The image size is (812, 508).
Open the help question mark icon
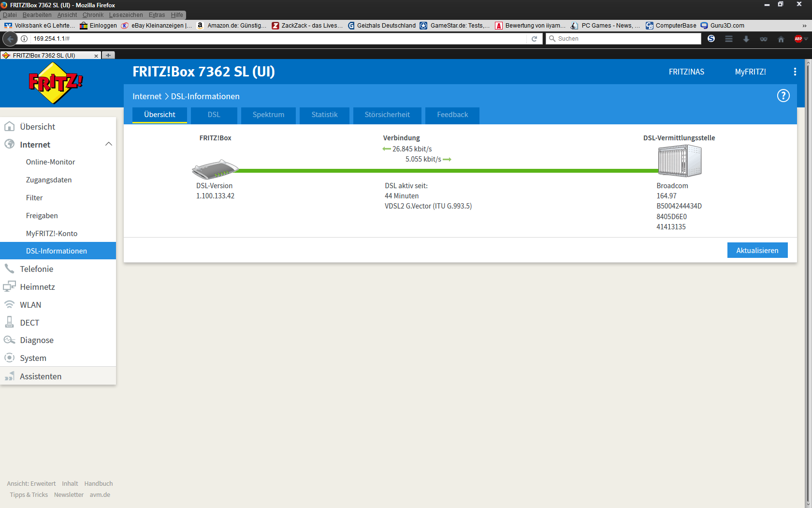coord(783,96)
